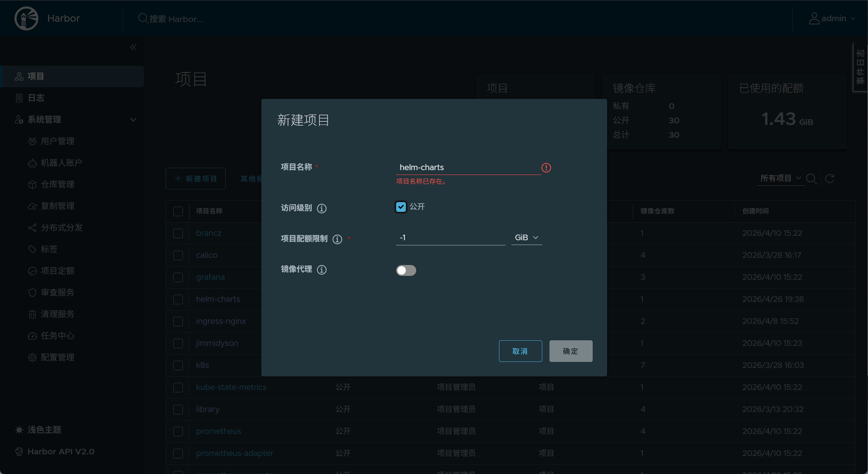The width and height of the screenshot is (868, 474).
Task: Click the Registries (仓库管理) cube icon
Action: [x=32, y=185]
